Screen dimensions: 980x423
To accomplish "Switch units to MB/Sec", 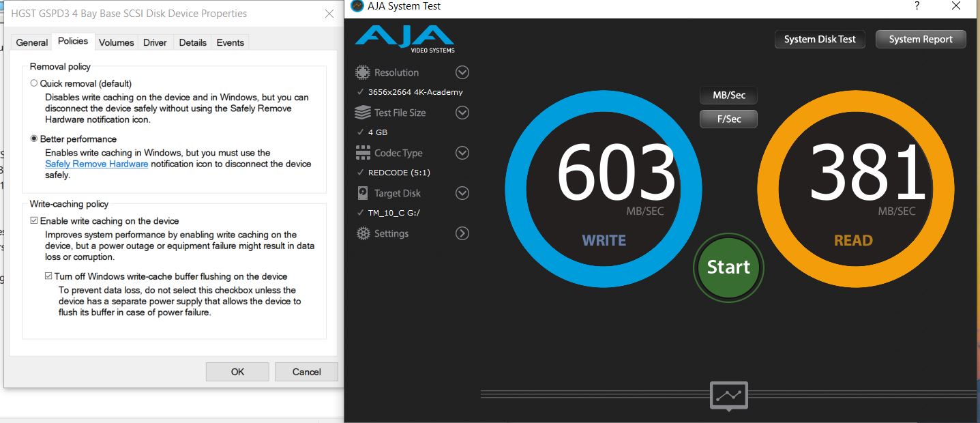I will pyautogui.click(x=728, y=96).
